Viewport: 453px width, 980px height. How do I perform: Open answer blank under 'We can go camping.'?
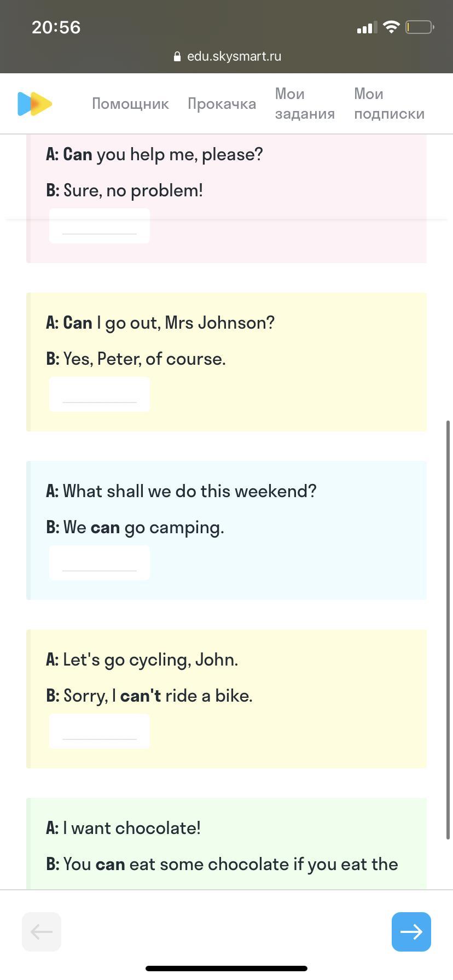[99, 563]
